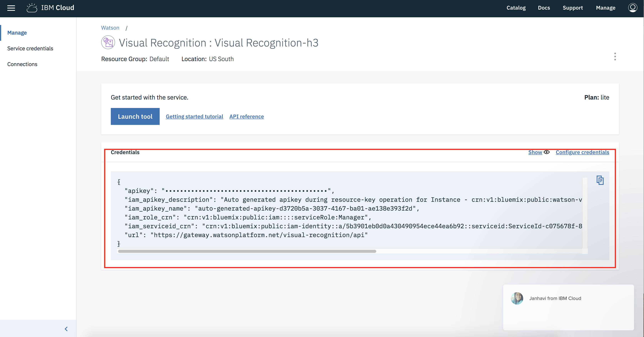644x337 pixels.
Task: Open the Getting started tutorial link
Action: tap(194, 116)
